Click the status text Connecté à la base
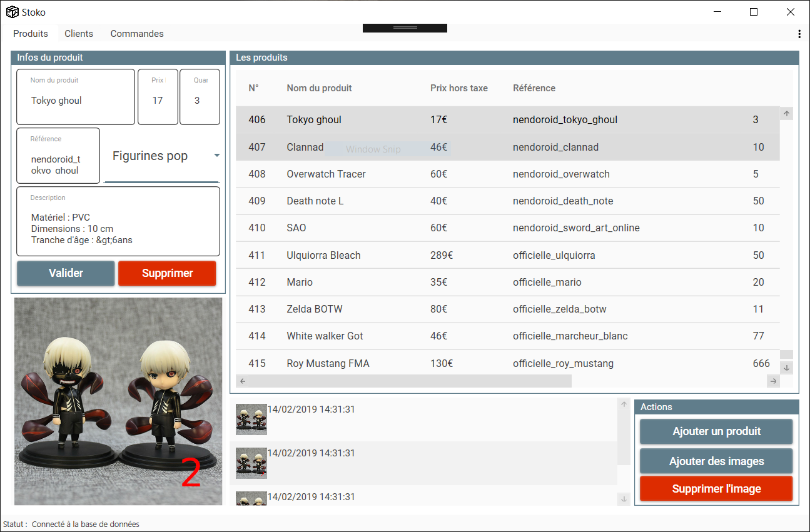The height and width of the screenshot is (532, 810). pos(86,524)
